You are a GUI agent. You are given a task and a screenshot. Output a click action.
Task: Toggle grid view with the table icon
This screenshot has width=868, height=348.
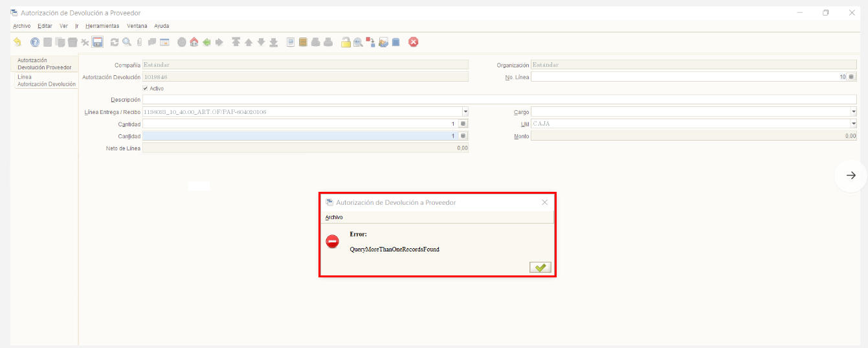[x=164, y=42]
